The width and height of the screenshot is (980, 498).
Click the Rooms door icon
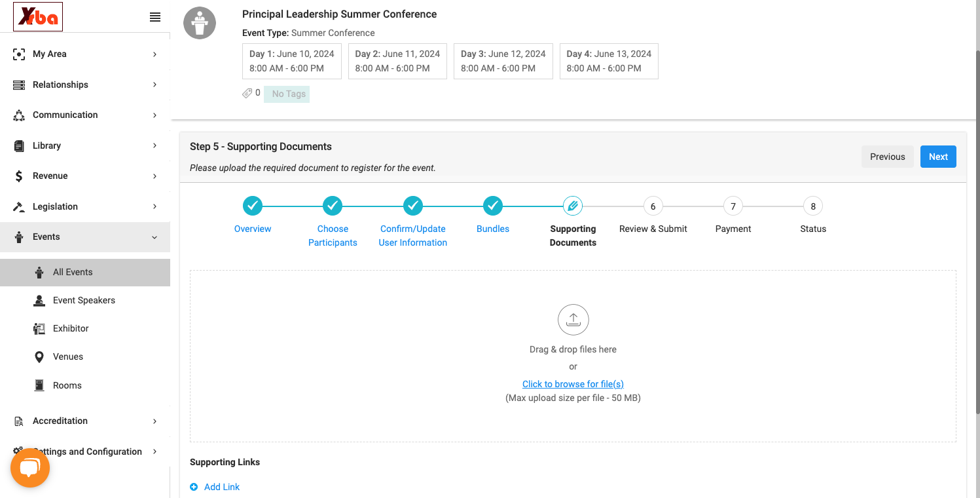point(39,385)
